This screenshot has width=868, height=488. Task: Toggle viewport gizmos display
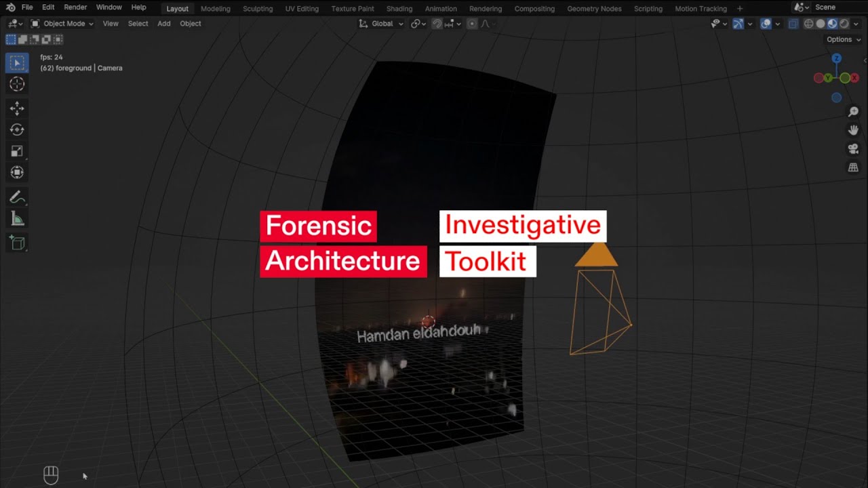click(738, 24)
